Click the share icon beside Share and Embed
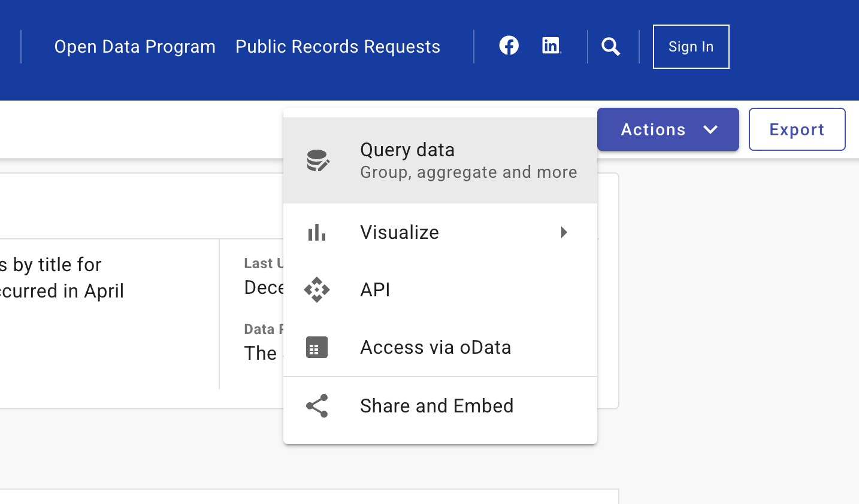The width and height of the screenshot is (859, 504). point(317,406)
